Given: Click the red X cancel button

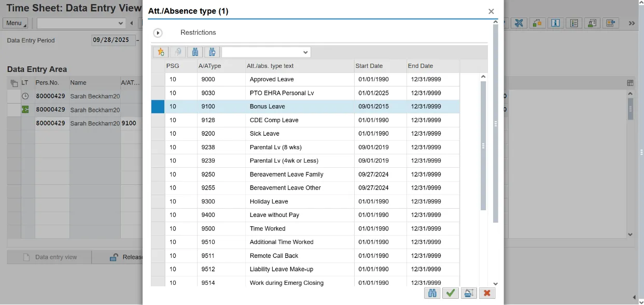Looking at the screenshot, I should (487, 293).
